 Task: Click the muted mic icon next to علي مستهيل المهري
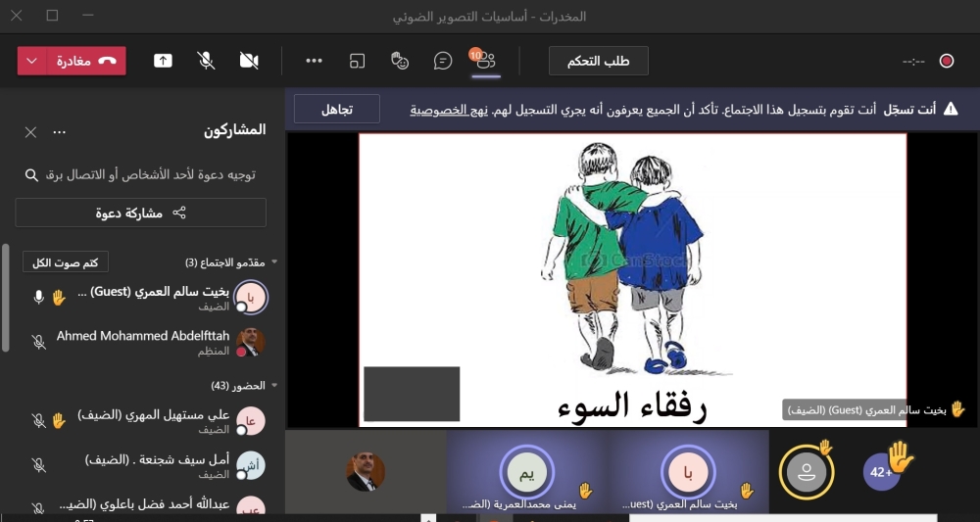coord(39,421)
